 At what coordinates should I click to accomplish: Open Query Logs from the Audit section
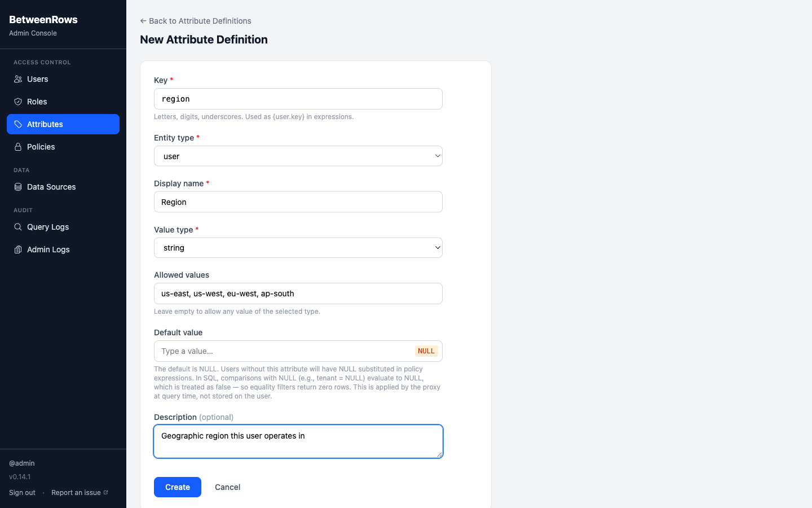[48, 227]
